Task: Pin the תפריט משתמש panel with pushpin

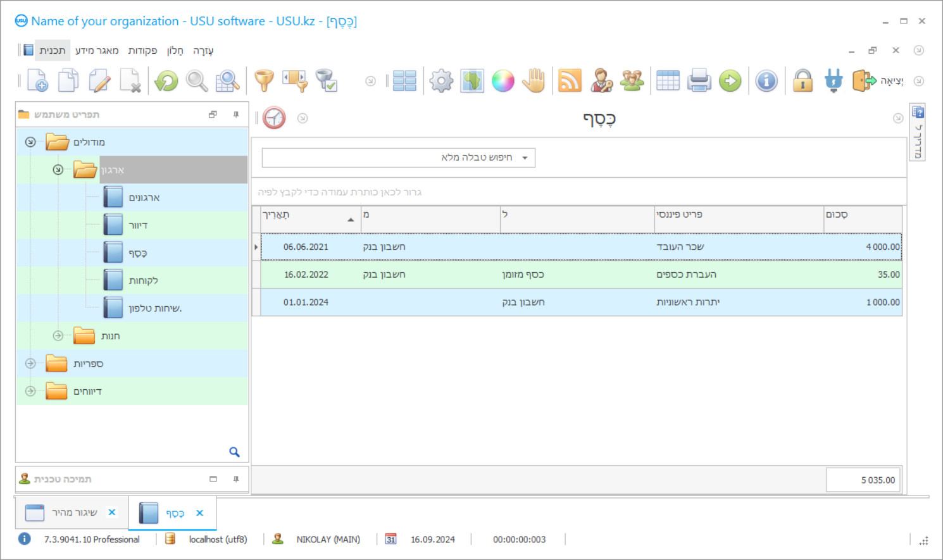Action: point(236,115)
